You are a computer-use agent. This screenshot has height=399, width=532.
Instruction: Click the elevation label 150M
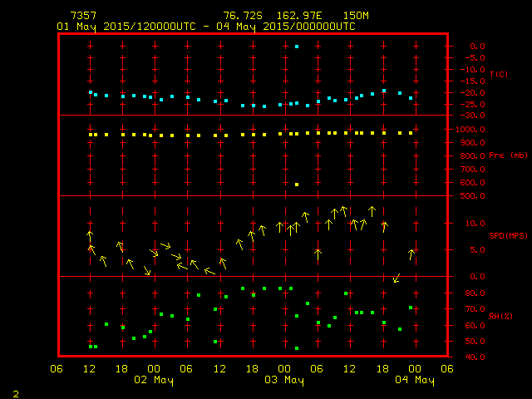[x=356, y=16]
